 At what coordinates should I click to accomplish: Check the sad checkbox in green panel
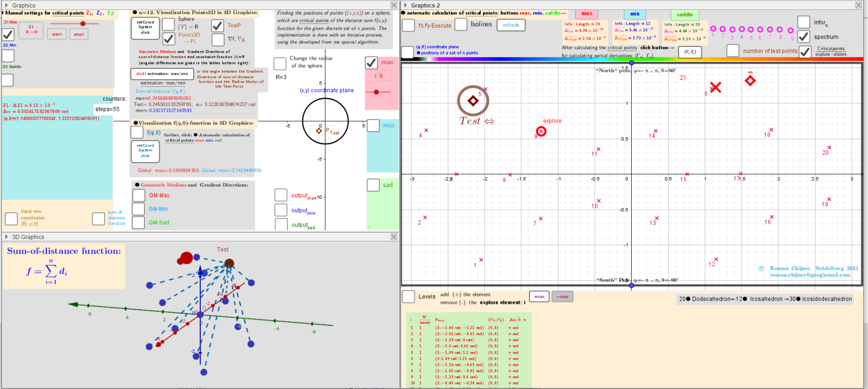[373, 185]
